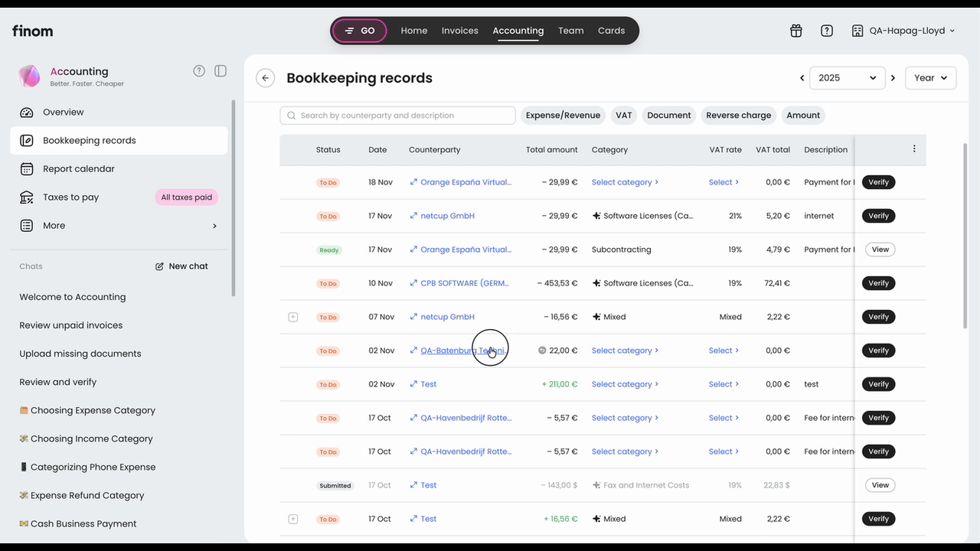Image resolution: width=980 pixels, height=551 pixels.
Task: Open the Categorizing Phone Expense chat
Action: coord(87,467)
